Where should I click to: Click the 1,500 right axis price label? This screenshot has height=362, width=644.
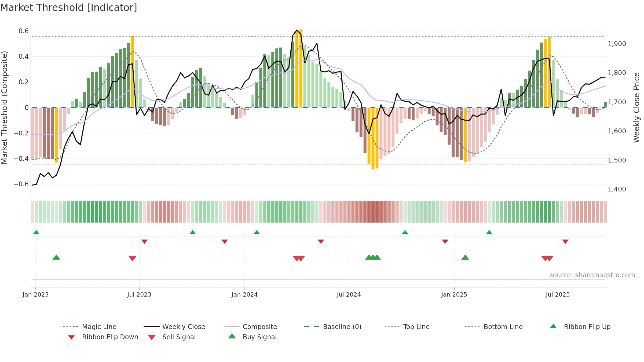(617, 160)
